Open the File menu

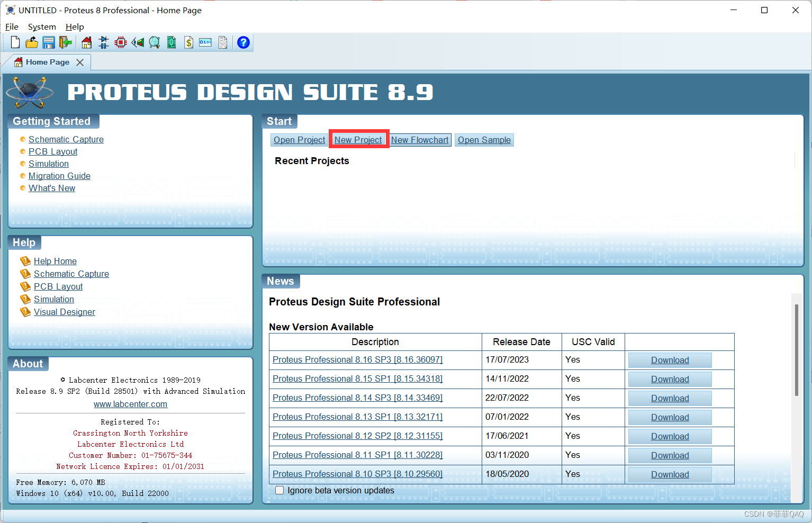(12, 26)
